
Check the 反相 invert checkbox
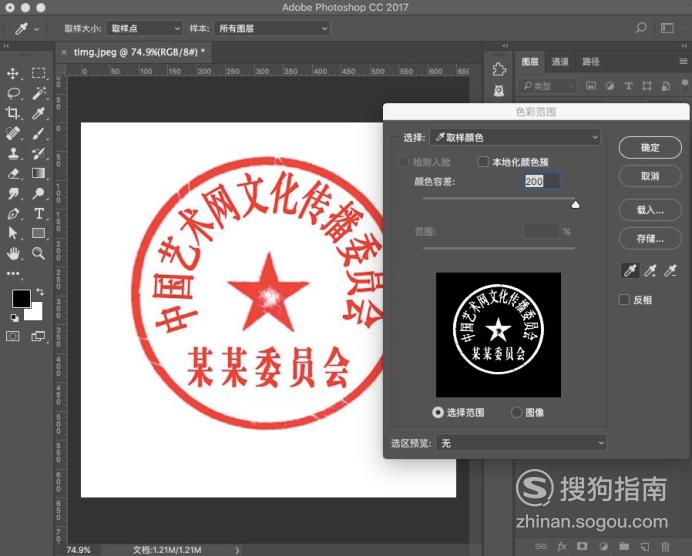[624, 300]
